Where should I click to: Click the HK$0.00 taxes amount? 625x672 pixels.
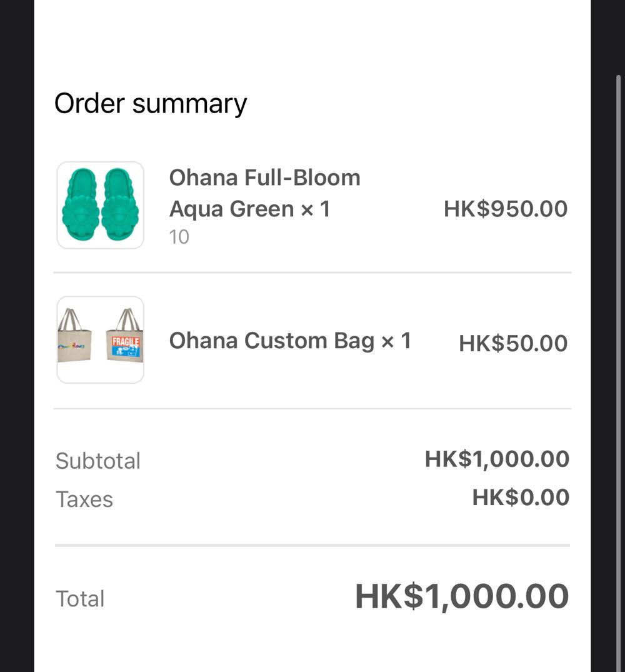point(521,498)
